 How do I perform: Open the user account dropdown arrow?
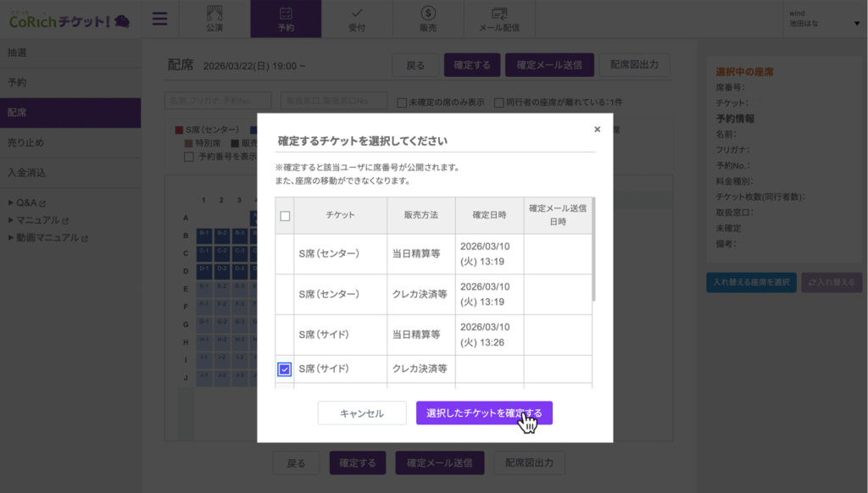(x=856, y=23)
